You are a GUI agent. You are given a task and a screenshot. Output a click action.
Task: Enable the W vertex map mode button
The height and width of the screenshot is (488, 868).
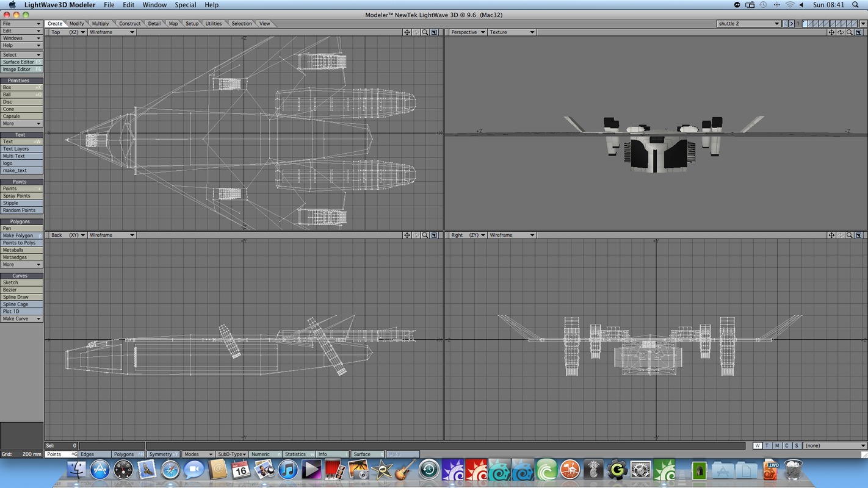click(x=758, y=446)
